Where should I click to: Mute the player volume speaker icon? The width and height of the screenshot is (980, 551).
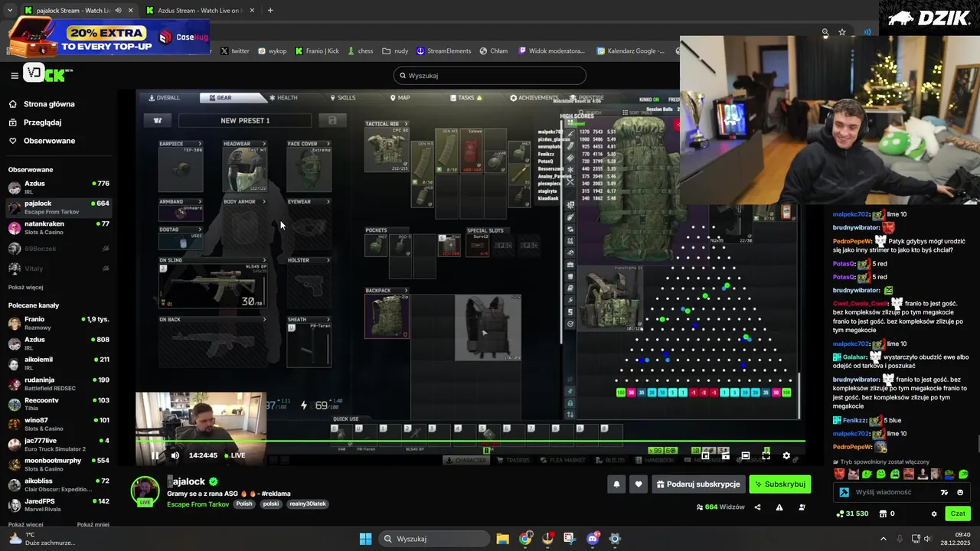click(175, 455)
